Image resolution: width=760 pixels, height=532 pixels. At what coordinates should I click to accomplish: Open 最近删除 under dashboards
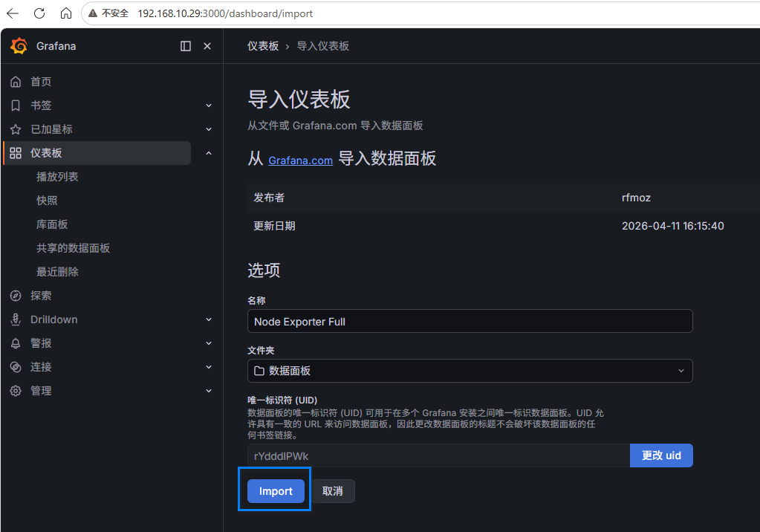pos(57,272)
